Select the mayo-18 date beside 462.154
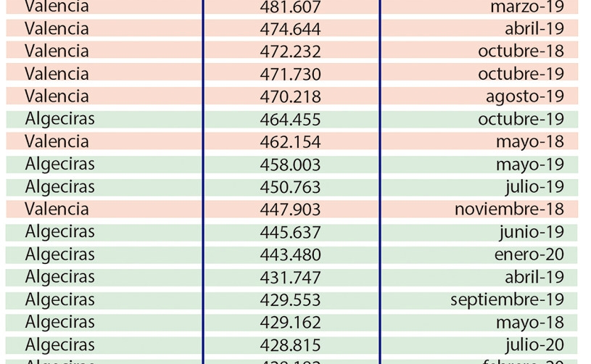The height and width of the screenshot is (364, 591). (x=530, y=142)
